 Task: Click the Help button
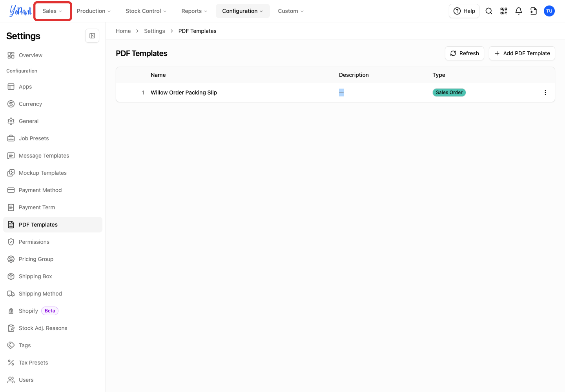(x=464, y=11)
